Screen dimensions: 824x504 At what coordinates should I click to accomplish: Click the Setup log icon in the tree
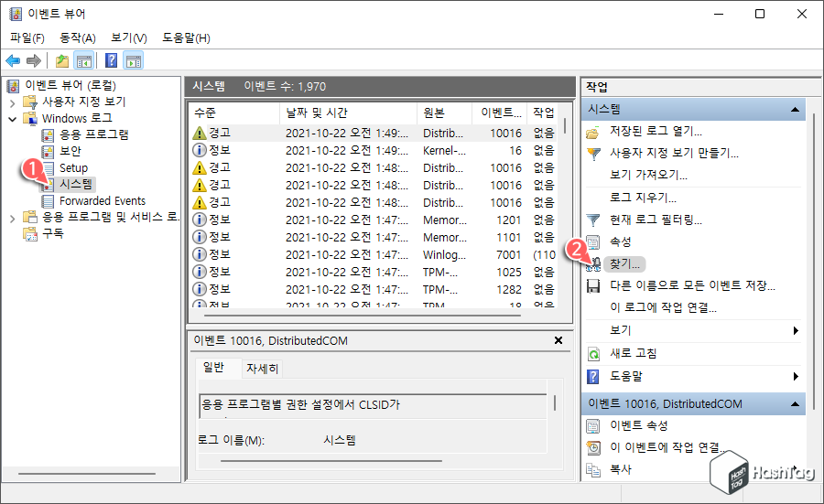pyautogui.click(x=49, y=168)
